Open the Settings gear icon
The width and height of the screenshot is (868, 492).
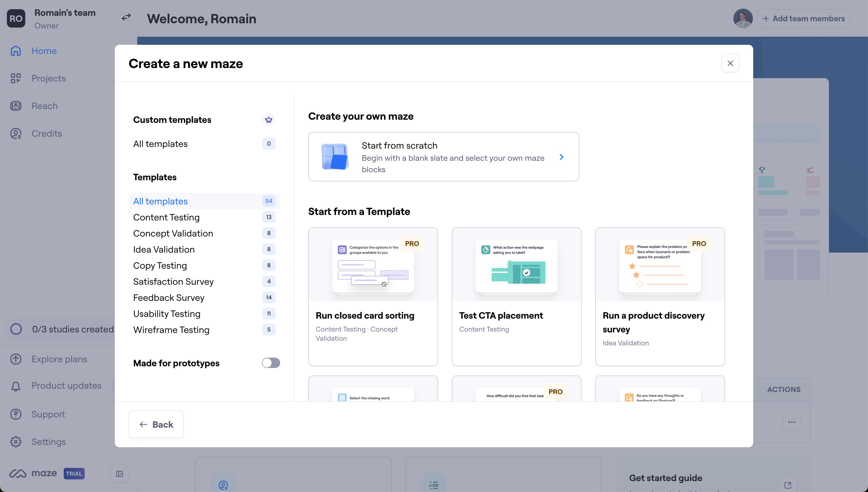(x=15, y=442)
